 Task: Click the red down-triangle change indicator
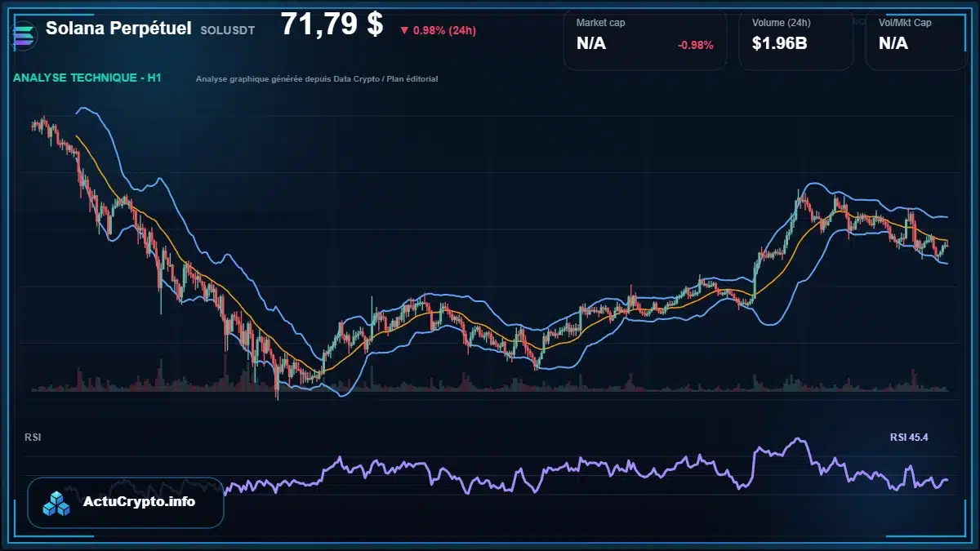click(404, 30)
